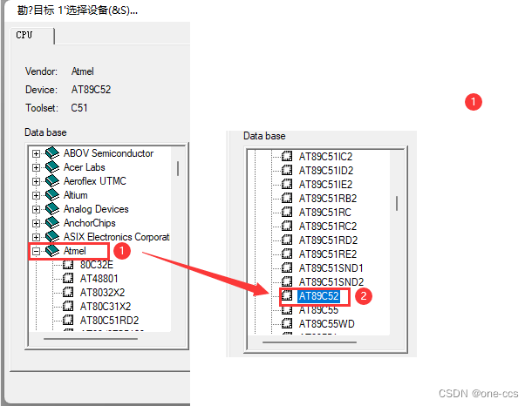Click the Altium book icon
Viewport: 532px width, 406px height.
coord(52,194)
